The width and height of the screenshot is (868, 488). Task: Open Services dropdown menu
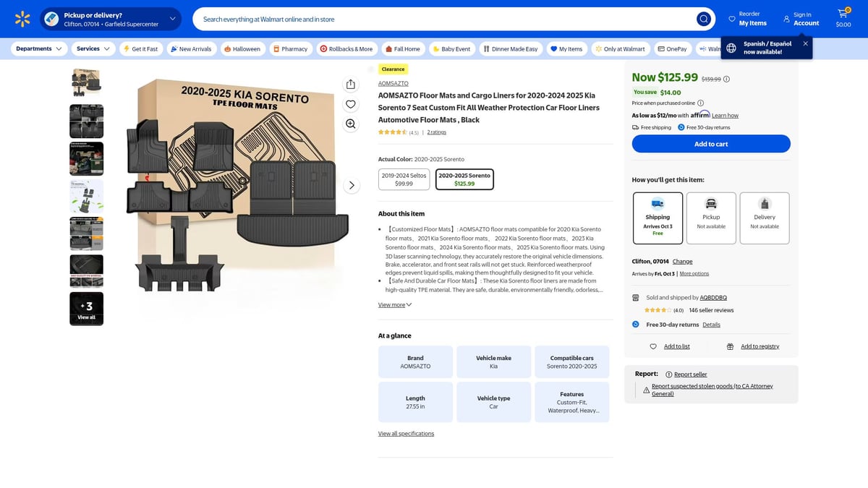tap(93, 48)
